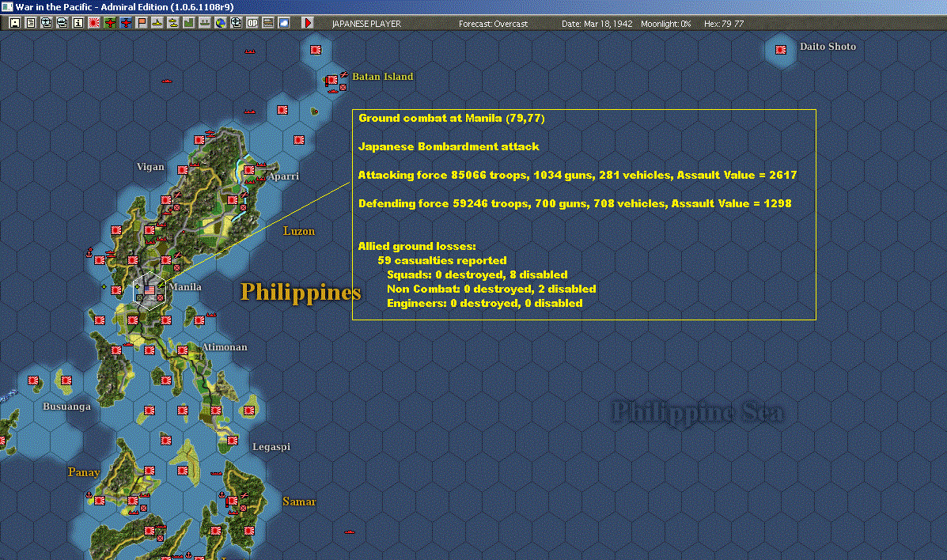Select the US flag unit at Manila

(150, 290)
